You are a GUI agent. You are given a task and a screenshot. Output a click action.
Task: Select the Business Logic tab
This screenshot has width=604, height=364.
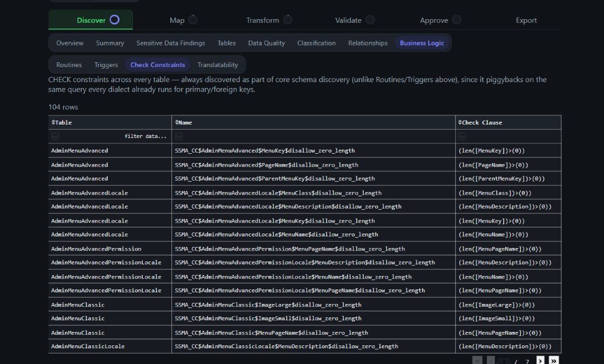[x=422, y=43]
